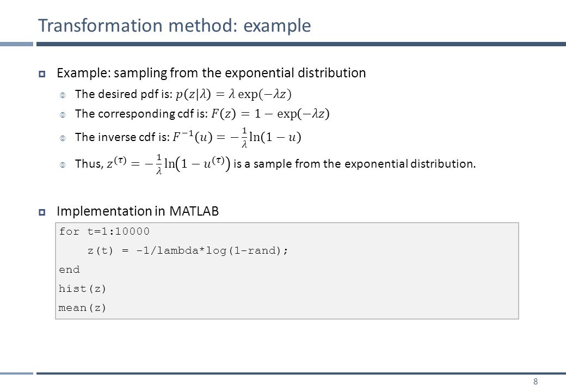
Task: Click the square bullet beside Example heading
Action: 42,74
